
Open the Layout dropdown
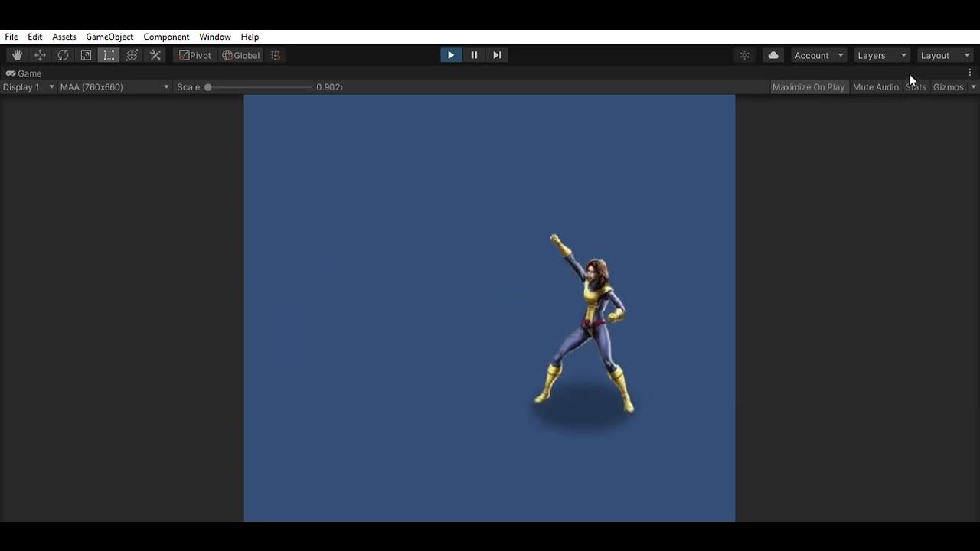(x=945, y=55)
